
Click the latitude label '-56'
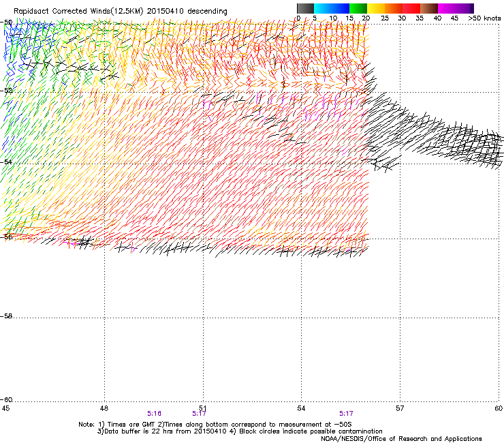tap(6, 236)
